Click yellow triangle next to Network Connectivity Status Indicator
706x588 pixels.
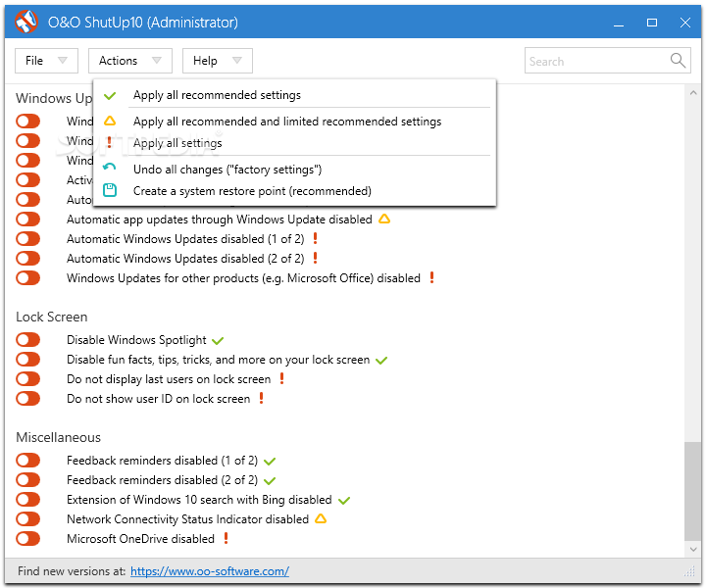pyautogui.click(x=321, y=519)
